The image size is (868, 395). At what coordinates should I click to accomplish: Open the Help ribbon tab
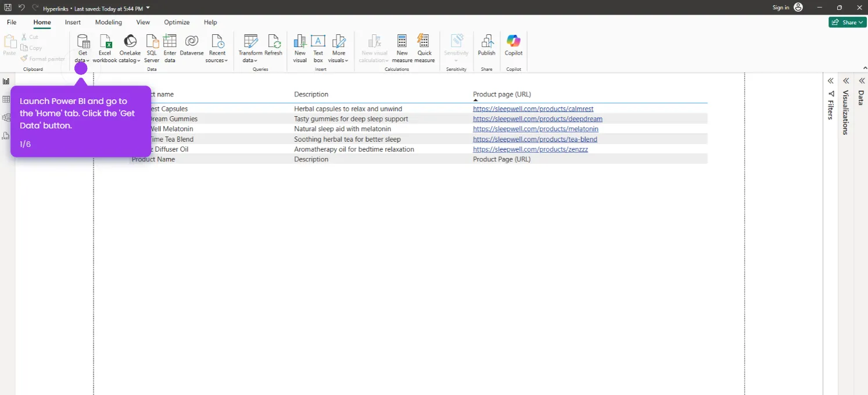(210, 22)
